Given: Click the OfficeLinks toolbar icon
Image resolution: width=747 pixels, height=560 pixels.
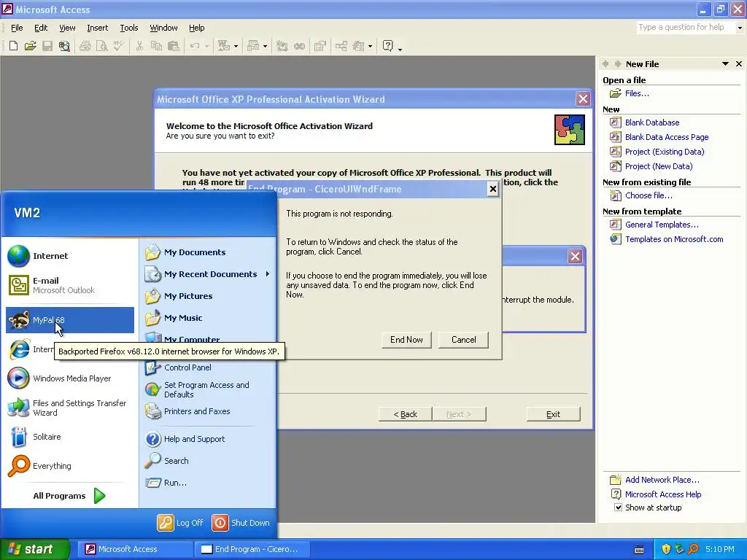Looking at the screenshot, I should [x=223, y=46].
